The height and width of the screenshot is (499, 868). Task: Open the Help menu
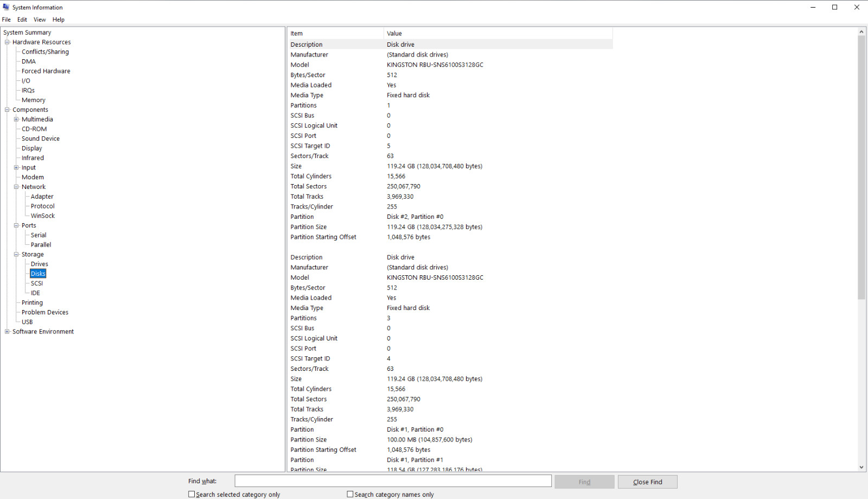click(59, 20)
